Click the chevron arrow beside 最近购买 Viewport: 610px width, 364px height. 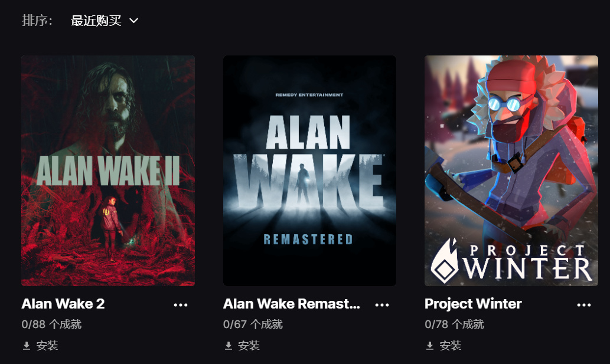[x=133, y=21]
